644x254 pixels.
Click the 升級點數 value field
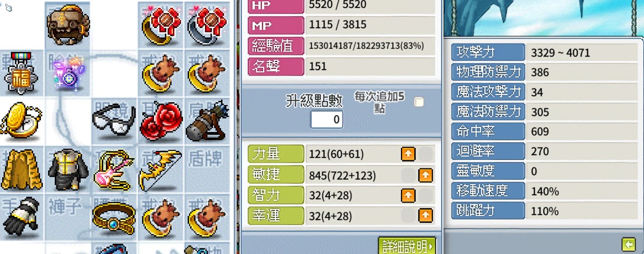click(x=327, y=119)
